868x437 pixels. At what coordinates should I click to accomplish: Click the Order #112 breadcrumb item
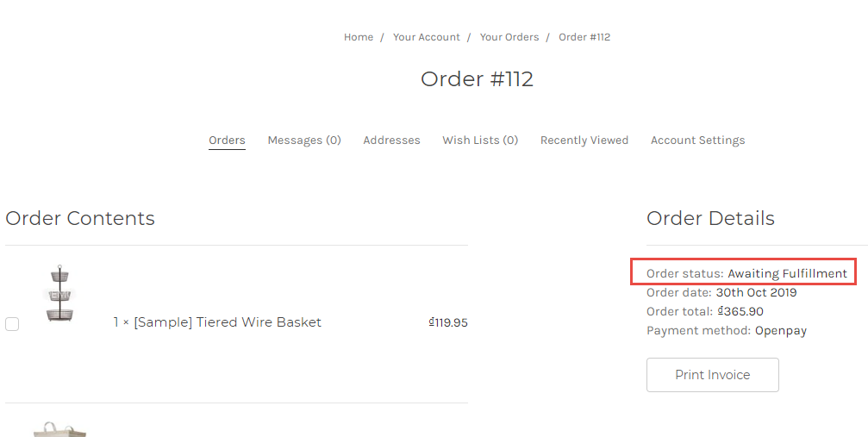coord(584,37)
